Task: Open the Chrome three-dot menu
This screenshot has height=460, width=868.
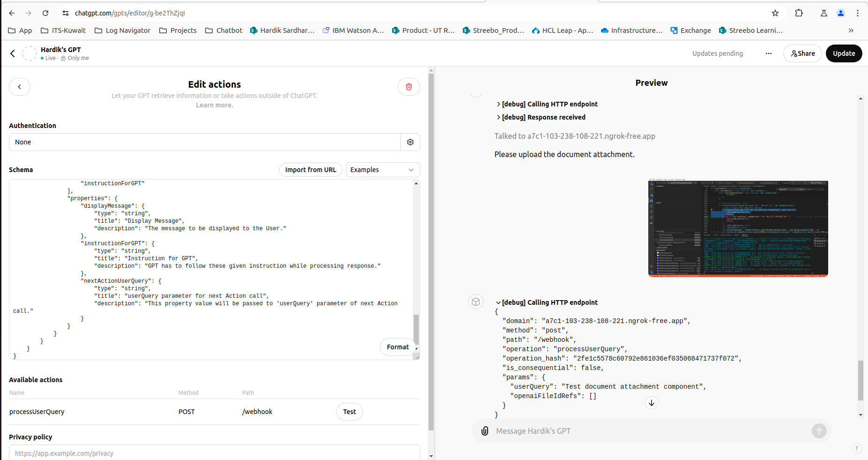Action: [x=858, y=13]
